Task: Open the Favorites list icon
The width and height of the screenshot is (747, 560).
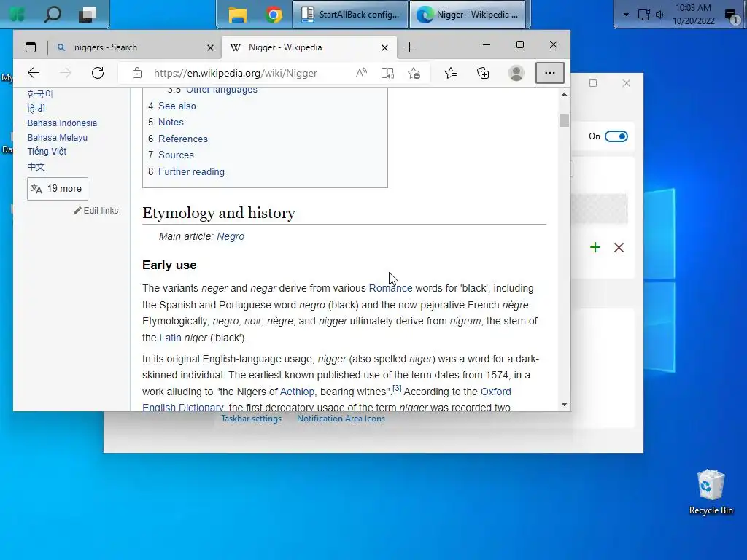Action: pyautogui.click(x=451, y=73)
